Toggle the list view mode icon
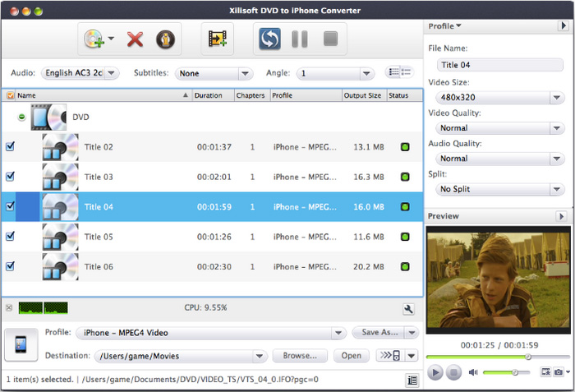 point(399,72)
